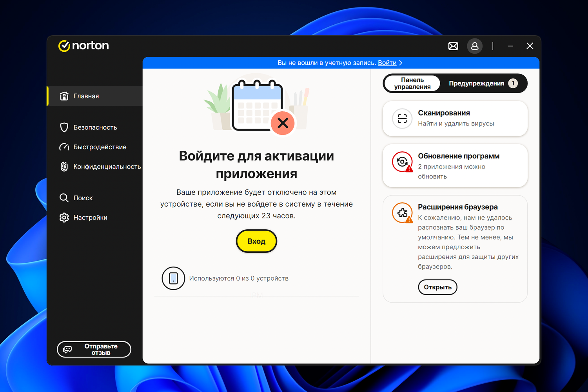Click the shield icon for Безопасность
Viewport: 588px width, 392px height.
pos(64,127)
